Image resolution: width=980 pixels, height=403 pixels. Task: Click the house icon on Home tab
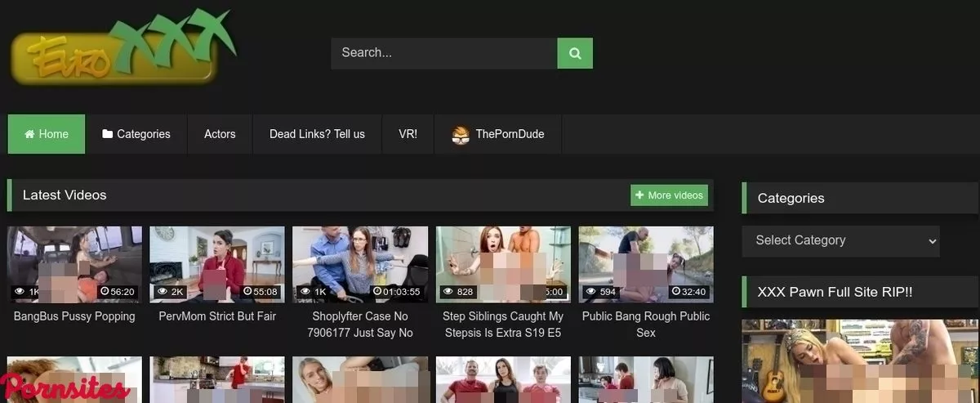[x=30, y=134]
